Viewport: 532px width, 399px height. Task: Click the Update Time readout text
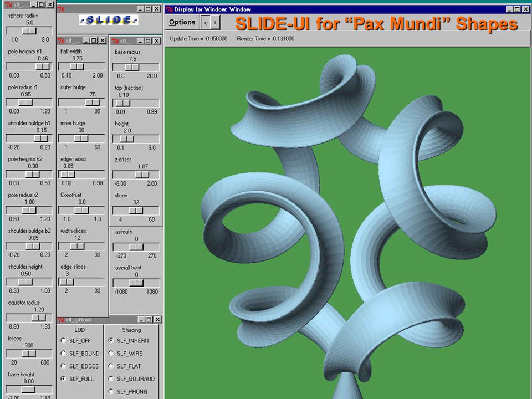pyautogui.click(x=198, y=39)
